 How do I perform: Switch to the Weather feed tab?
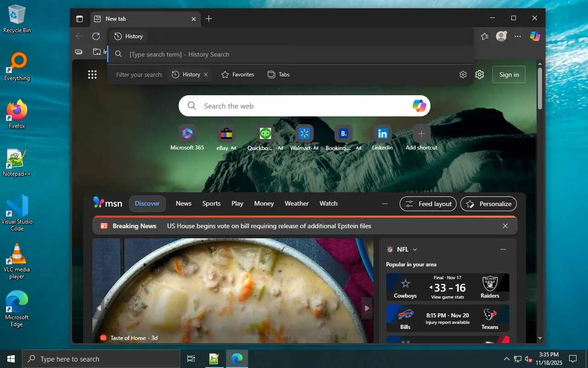[296, 203]
